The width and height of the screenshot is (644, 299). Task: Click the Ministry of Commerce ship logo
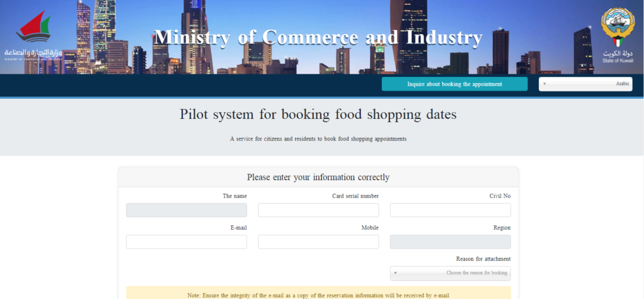33,26
